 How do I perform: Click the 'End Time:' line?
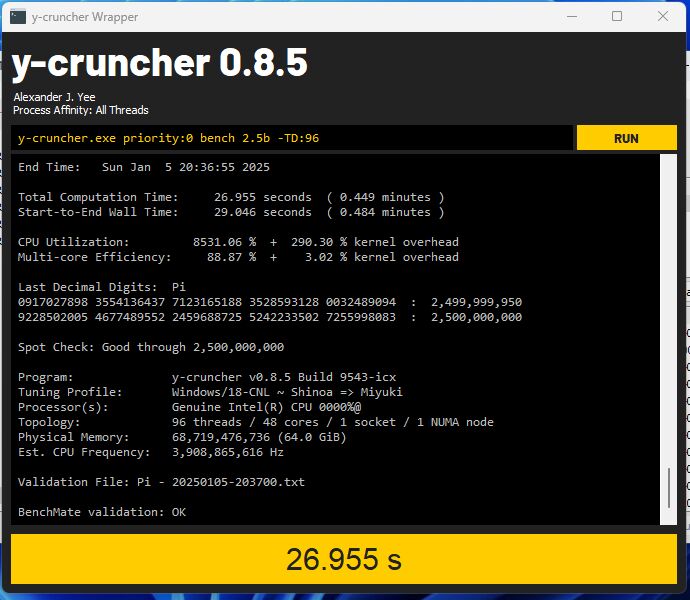pos(144,167)
